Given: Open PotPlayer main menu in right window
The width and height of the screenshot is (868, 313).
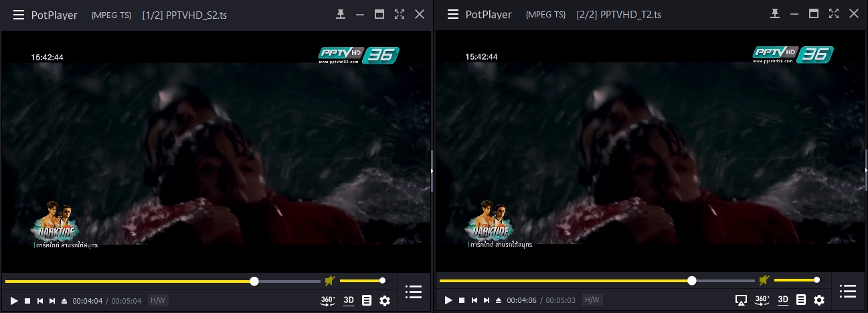Looking at the screenshot, I should (453, 15).
